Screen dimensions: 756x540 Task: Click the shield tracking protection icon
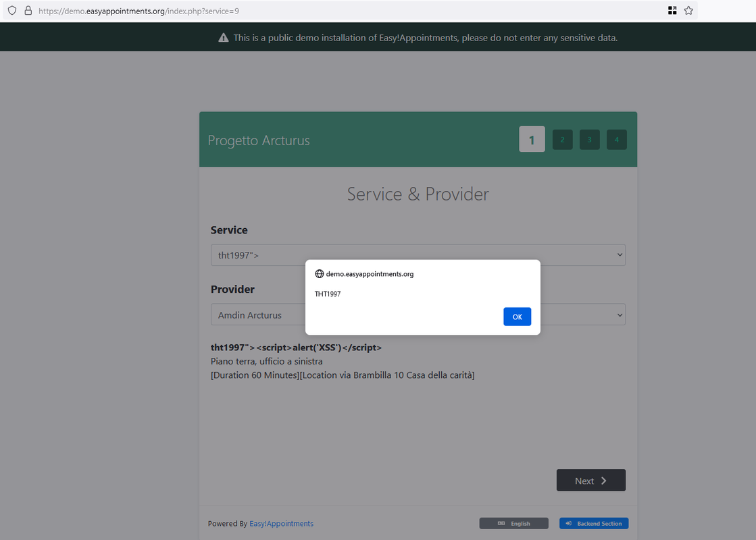[12, 11]
